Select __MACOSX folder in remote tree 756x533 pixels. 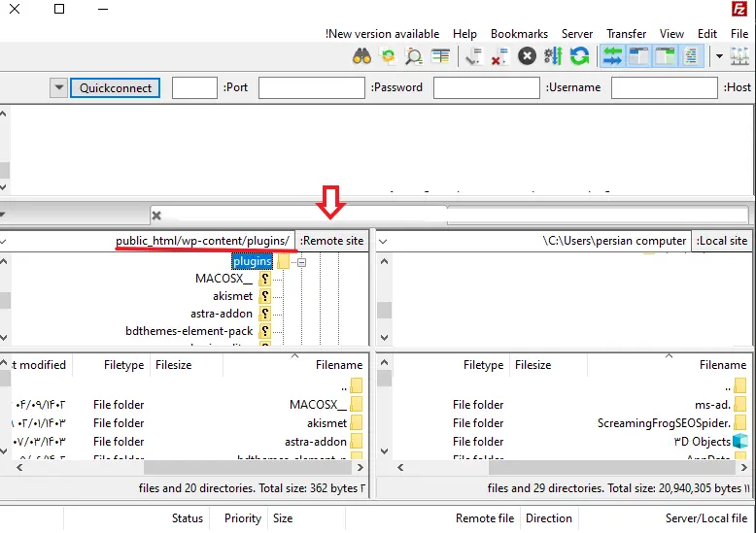click(x=223, y=279)
